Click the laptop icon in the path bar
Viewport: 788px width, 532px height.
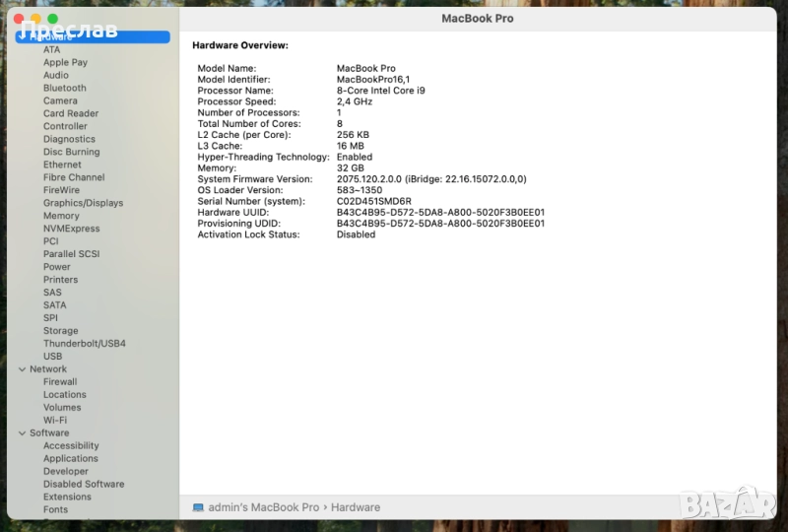point(198,507)
